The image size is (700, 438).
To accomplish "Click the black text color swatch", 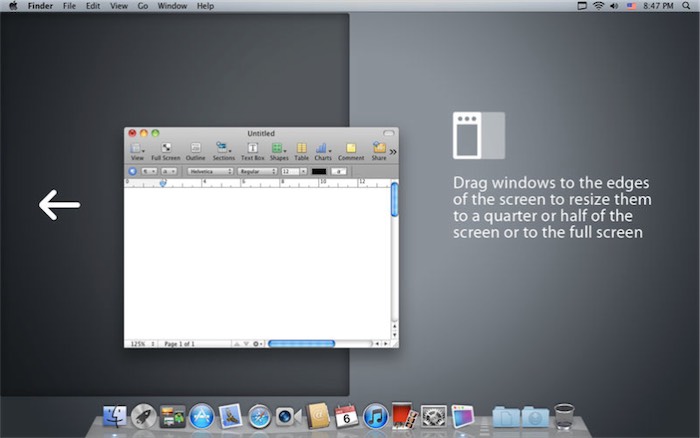I will (x=318, y=171).
